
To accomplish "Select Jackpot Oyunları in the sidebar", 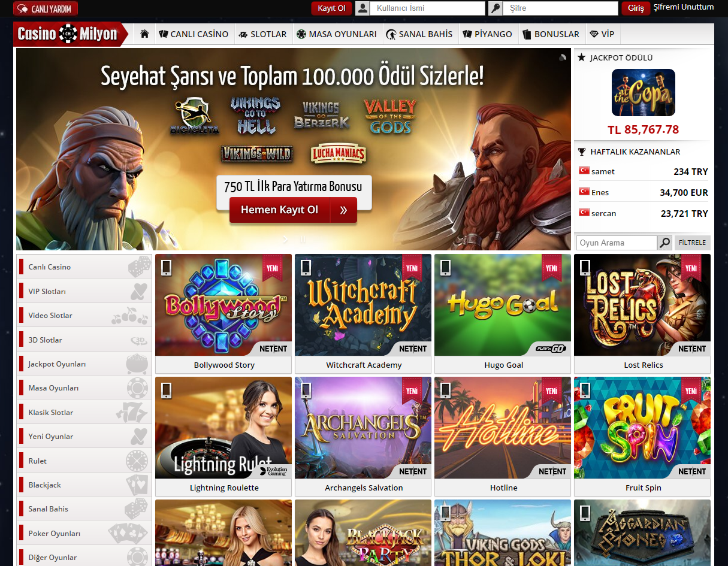I will point(84,364).
